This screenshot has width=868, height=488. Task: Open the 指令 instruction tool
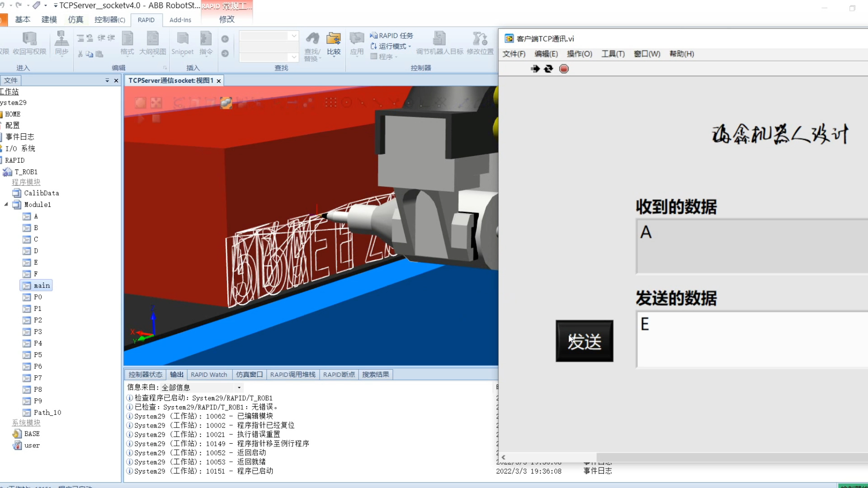tap(206, 43)
